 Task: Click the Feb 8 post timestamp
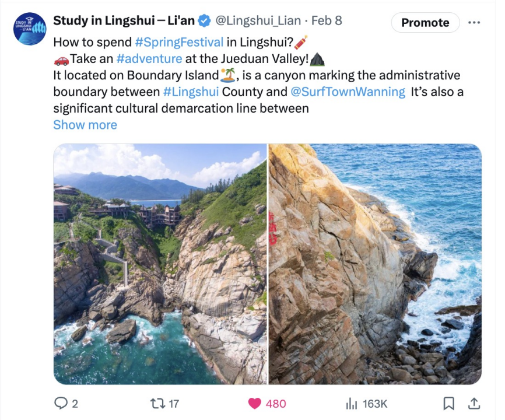coord(327,20)
